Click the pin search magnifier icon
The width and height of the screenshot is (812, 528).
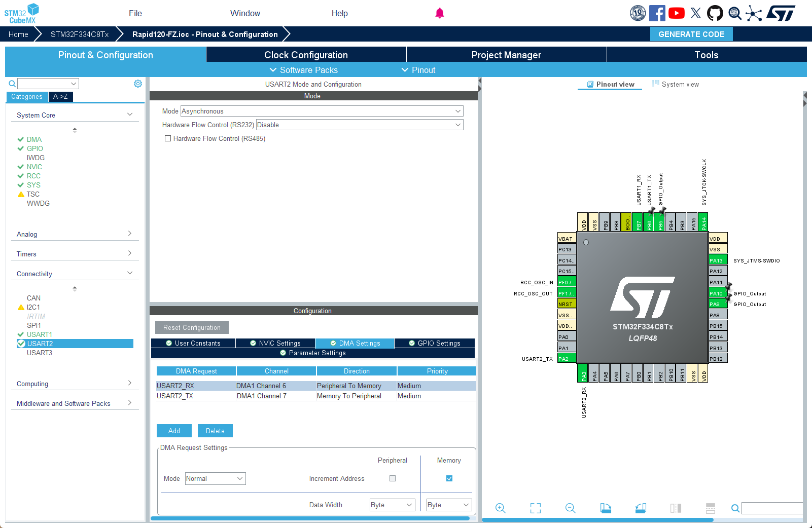735,508
